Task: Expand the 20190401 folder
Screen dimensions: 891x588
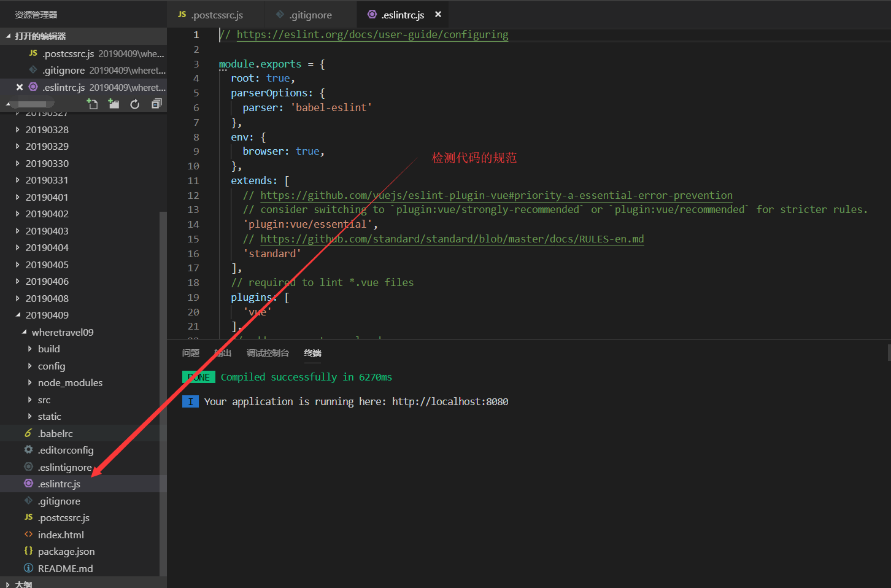Action: tap(83, 197)
